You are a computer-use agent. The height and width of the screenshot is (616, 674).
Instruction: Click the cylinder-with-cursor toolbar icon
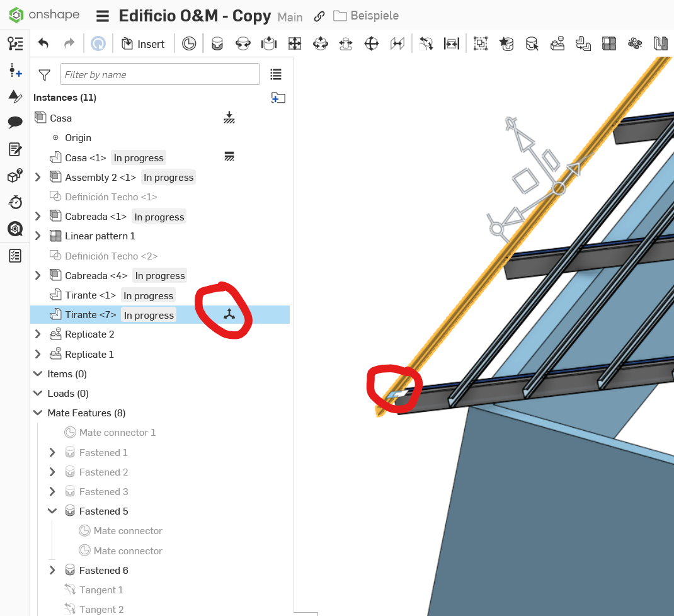click(x=532, y=43)
